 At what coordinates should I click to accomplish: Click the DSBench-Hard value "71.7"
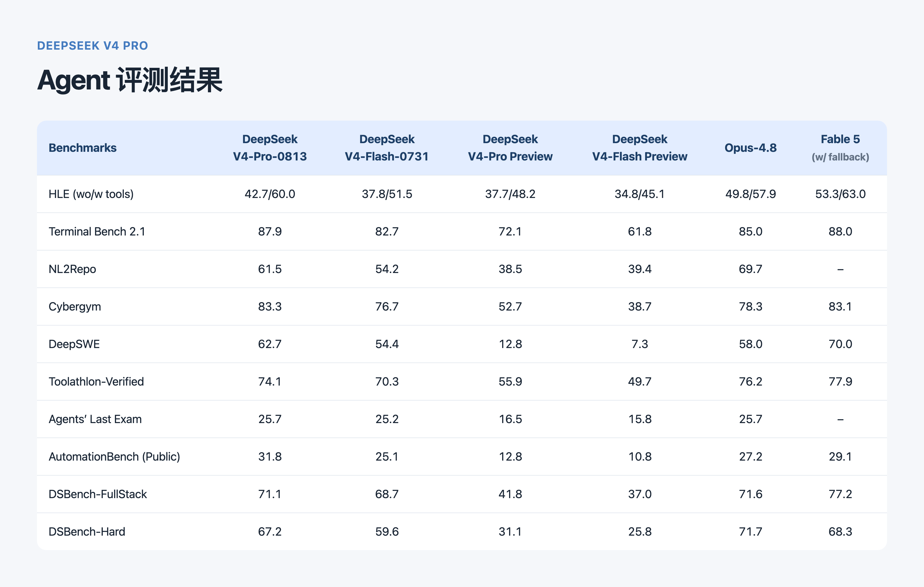(750, 532)
